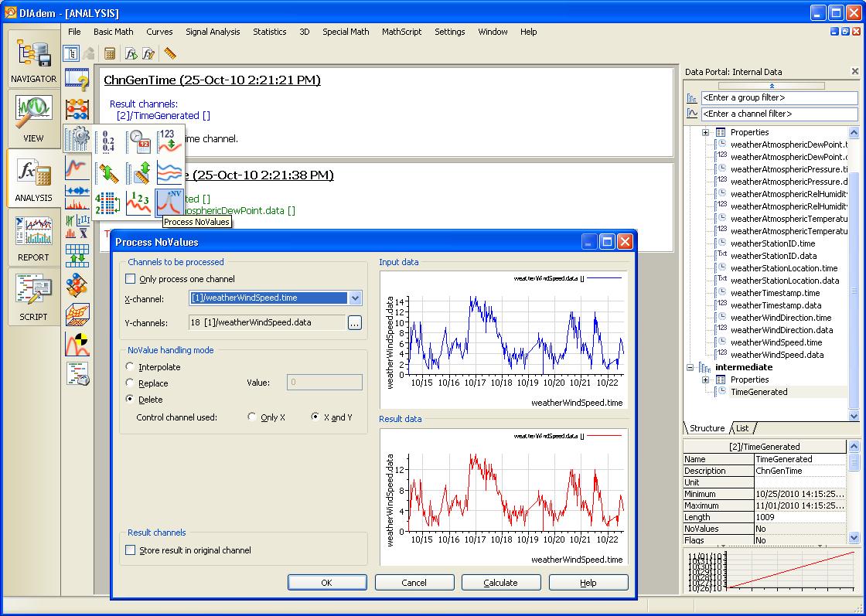Screen dimensions: 866x616
Task: Confirm dialog with OK button
Action: pos(327,582)
